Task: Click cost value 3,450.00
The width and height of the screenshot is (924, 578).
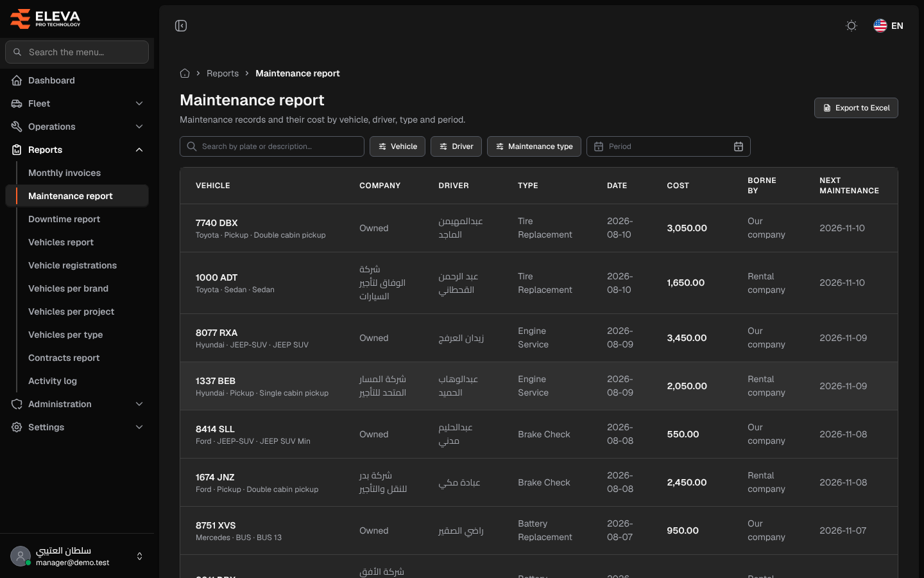Action: (x=687, y=338)
